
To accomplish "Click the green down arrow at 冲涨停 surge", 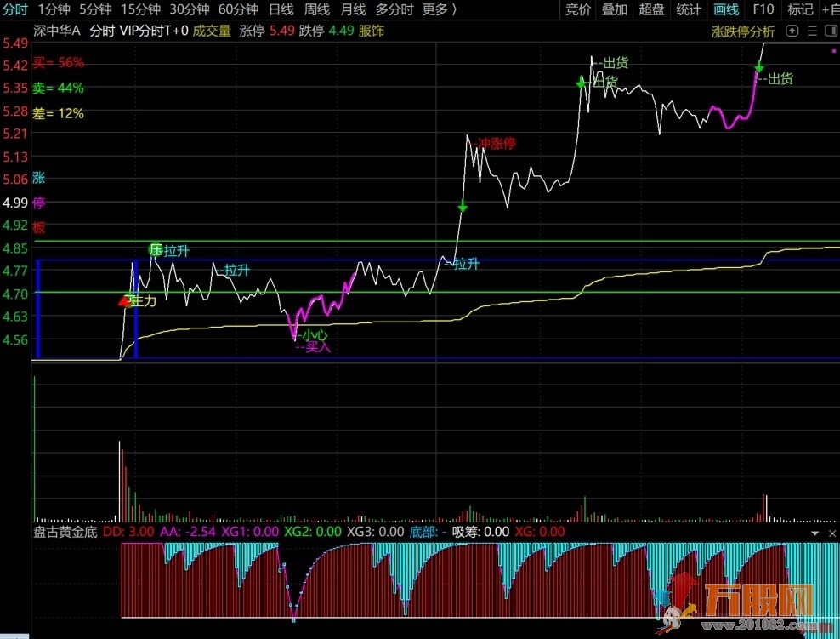I will [463, 207].
